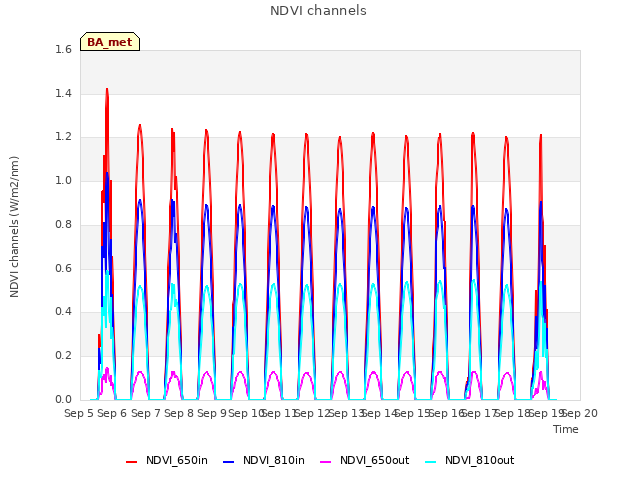Click the 1.6 y-axis tick label

(x=64, y=50)
